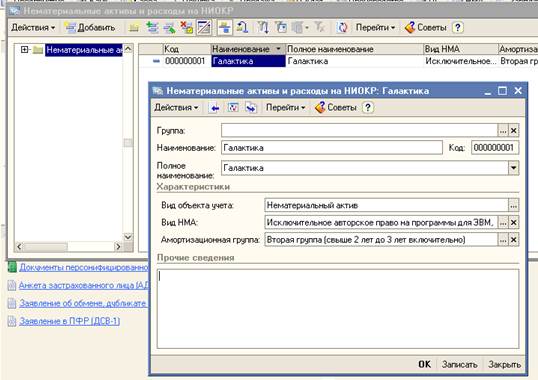Image resolution: width=538 pixels, height=380 pixels.
Task: Click the help question mark in list toolbar
Action: 458,27
